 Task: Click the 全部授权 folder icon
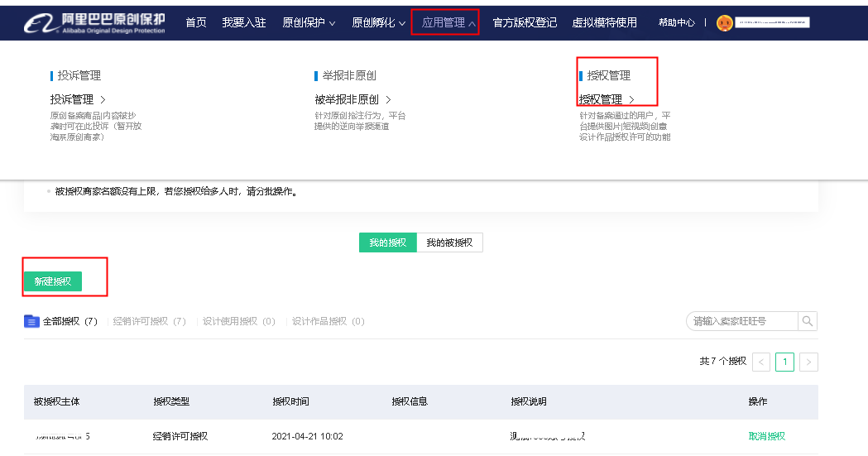(31, 321)
